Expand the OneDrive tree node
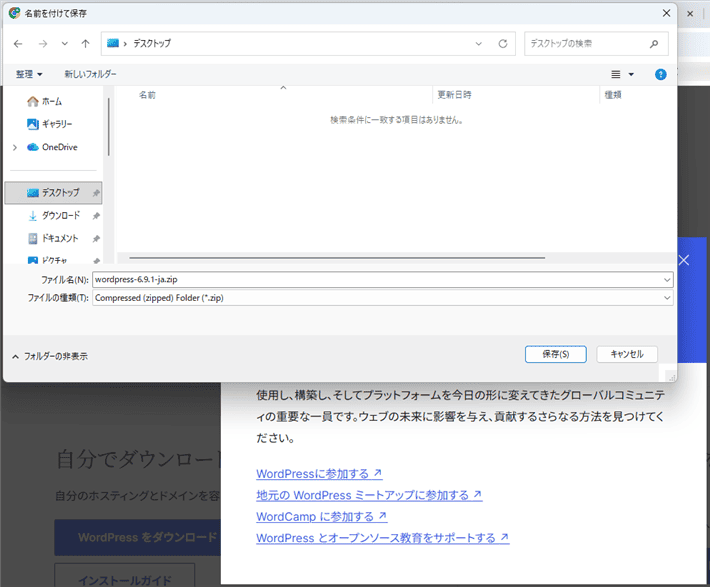 (15, 147)
